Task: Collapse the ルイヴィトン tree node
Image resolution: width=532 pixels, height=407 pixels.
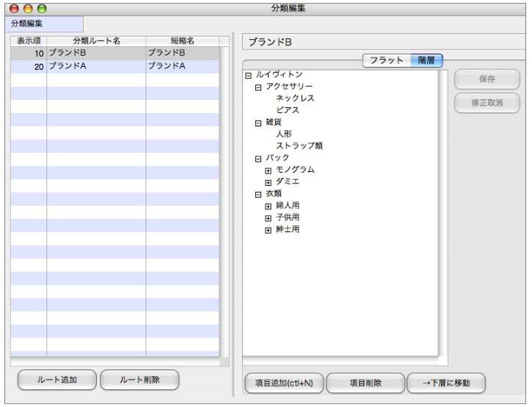Action: (248, 76)
